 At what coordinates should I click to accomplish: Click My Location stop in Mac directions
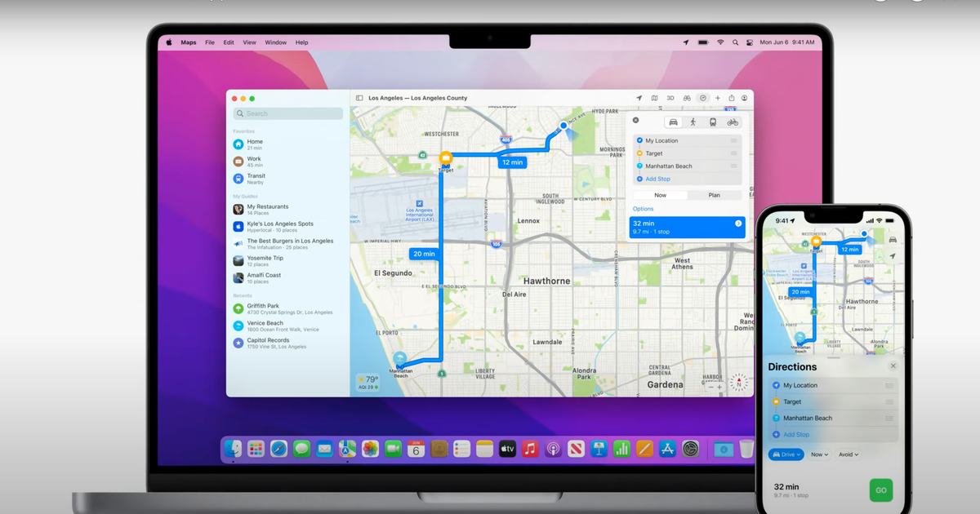pos(687,140)
